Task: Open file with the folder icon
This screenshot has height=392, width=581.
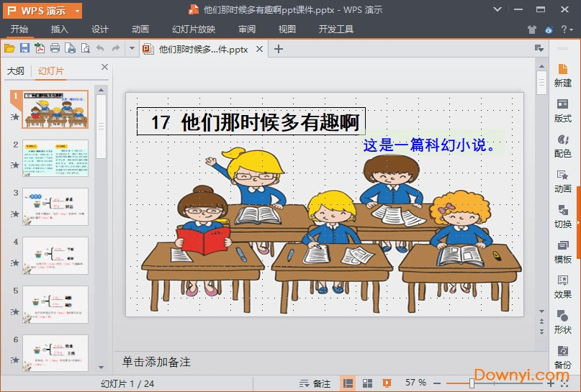Action: click(9, 48)
